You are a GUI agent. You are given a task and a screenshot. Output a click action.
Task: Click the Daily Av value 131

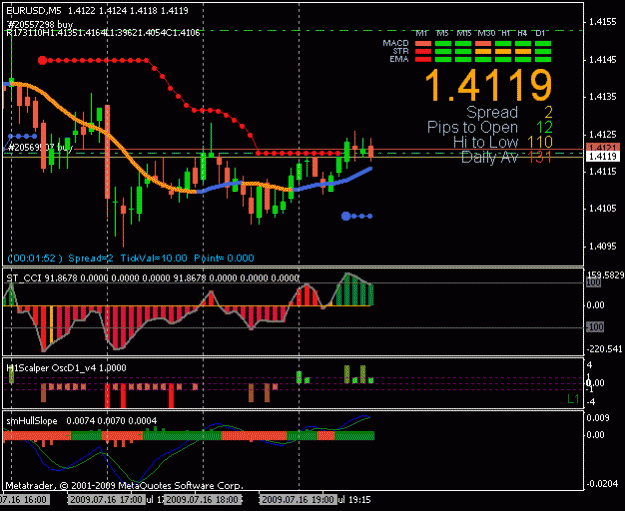pyautogui.click(x=540, y=157)
